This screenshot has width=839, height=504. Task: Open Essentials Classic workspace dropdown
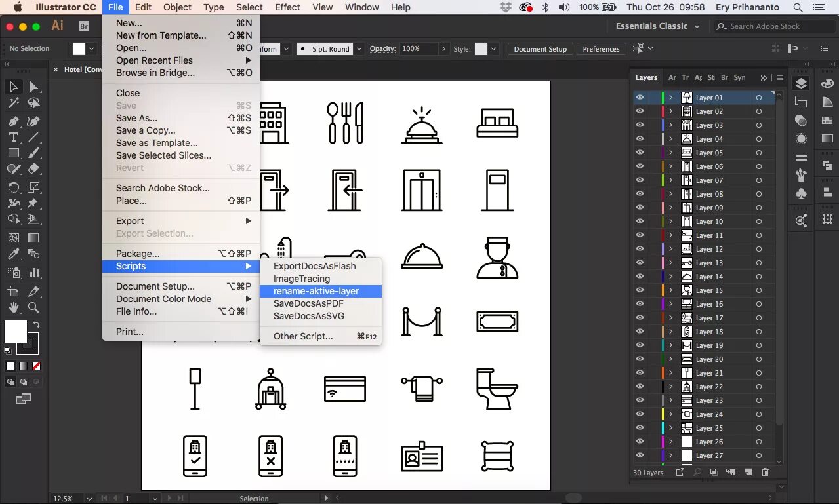657,26
